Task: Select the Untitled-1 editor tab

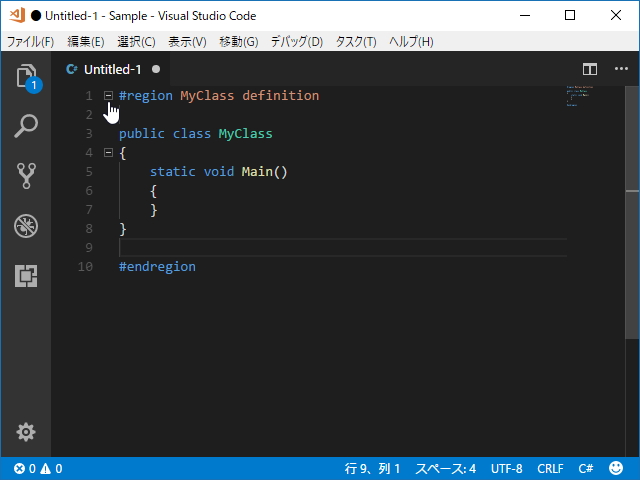Action: point(113,69)
